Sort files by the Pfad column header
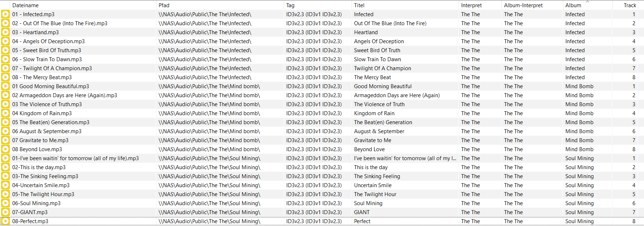The width and height of the screenshot is (644, 226). coord(164,5)
